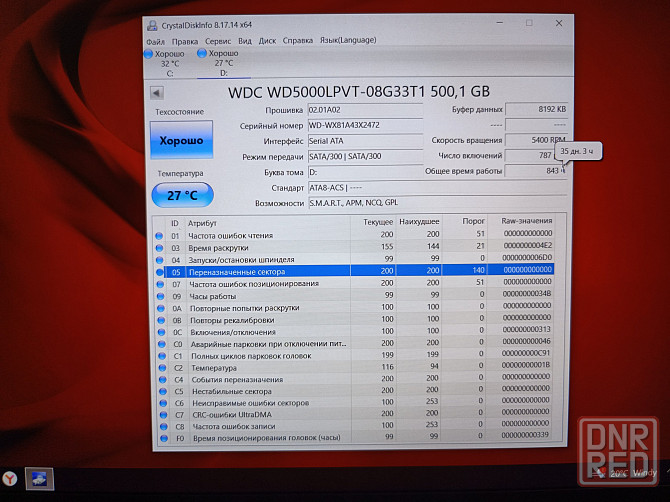Click status dot for Переназначенные сектора
The image size is (670, 502).
click(x=160, y=272)
